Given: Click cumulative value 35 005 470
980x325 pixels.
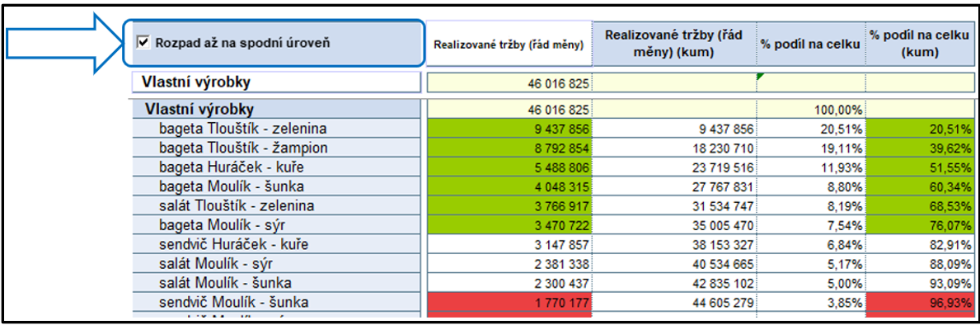Looking at the screenshot, I should point(674,225).
